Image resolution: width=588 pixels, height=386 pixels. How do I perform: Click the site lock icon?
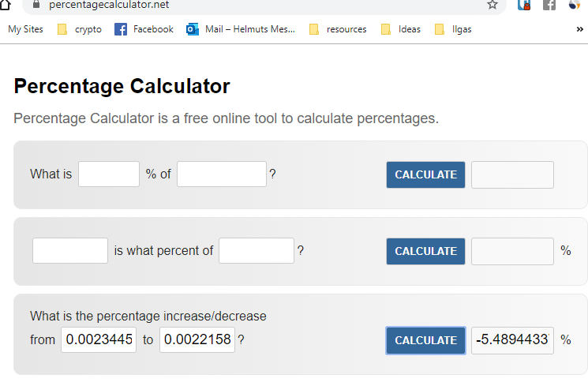tap(36, 5)
